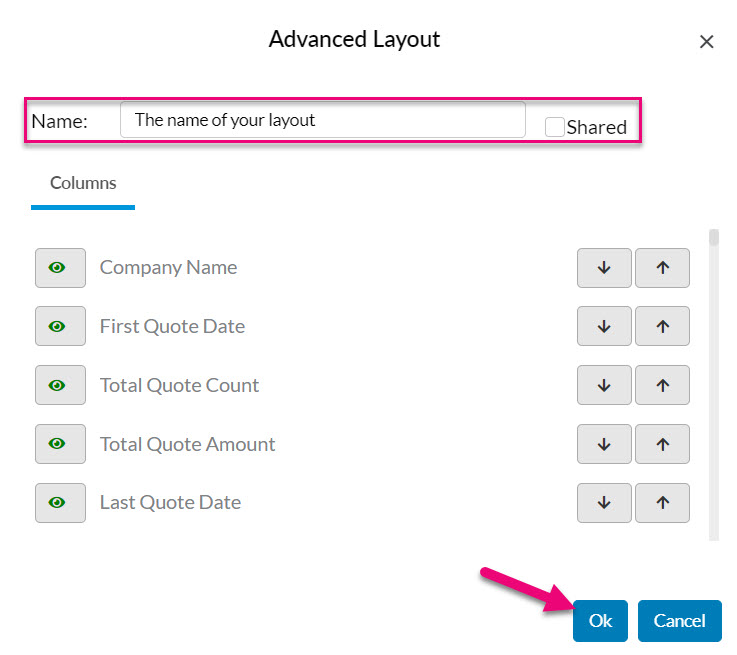Hide the Company Name column

[60, 268]
